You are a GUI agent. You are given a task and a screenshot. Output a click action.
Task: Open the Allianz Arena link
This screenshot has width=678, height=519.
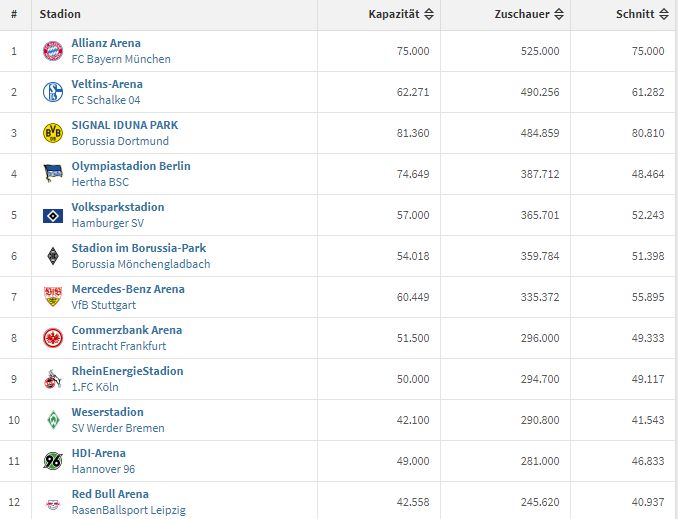[106, 43]
